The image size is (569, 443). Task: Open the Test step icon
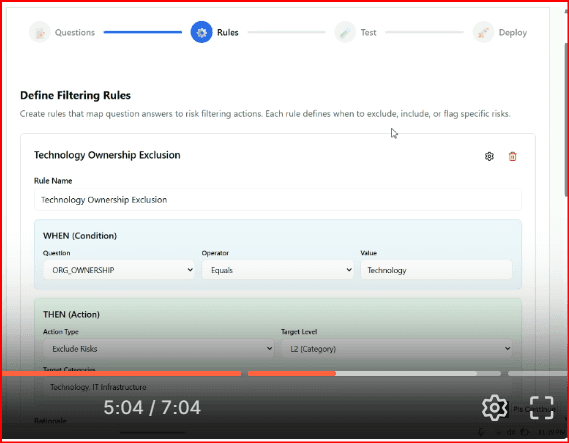coord(345,32)
